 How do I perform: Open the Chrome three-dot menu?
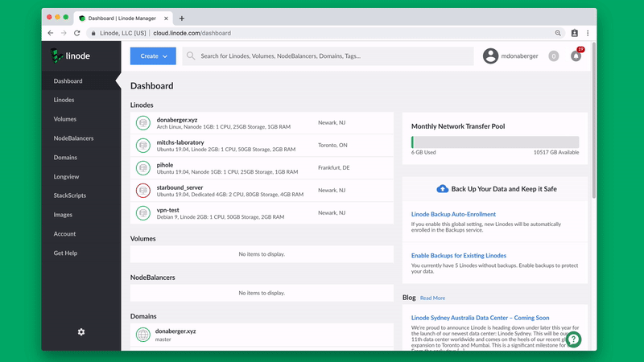[x=588, y=33]
